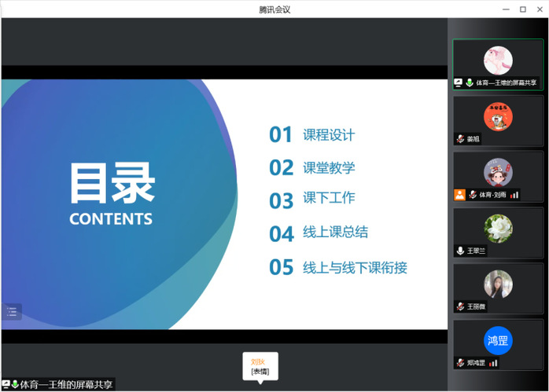Click the muted mic icon beside 姜旭
This screenshot has height=392, width=549.
pyautogui.click(x=460, y=139)
